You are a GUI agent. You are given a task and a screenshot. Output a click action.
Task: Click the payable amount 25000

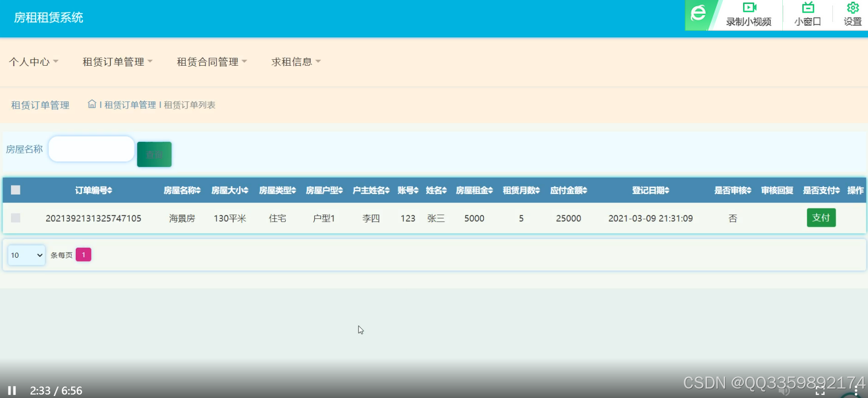[x=568, y=218]
